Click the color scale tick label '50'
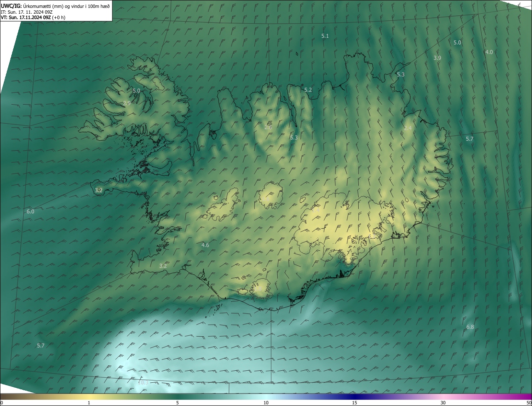Image resolution: width=532 pixels, height=406 pixels. [529, 403]
